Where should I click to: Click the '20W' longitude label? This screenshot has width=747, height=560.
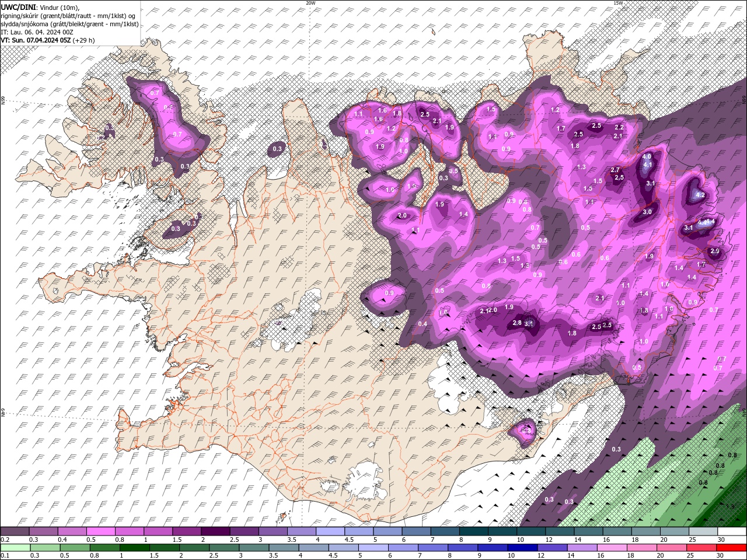pyautogui.click(x=310, y=3)
